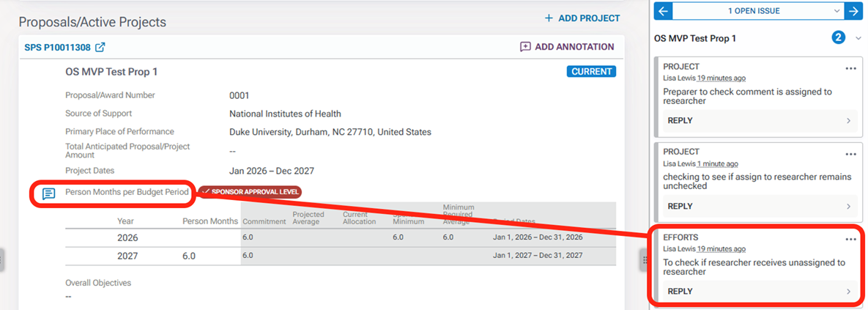Open more options on second PROJECT comment
Image resolution: width=868 pixels, height=310 pixels.
coord(850,154)
